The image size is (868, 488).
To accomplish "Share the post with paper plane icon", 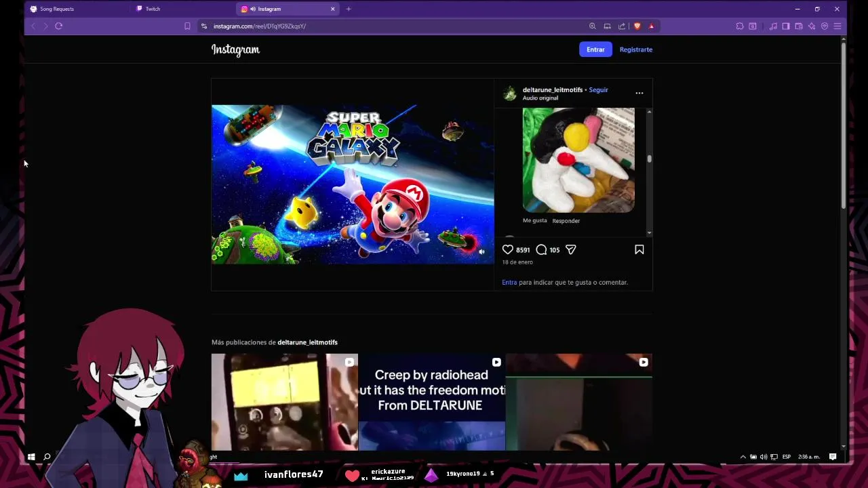I will [x=571, y=249].
